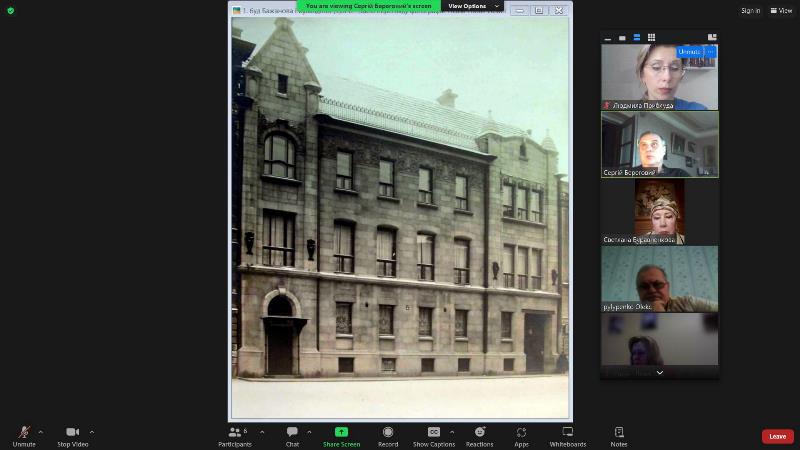
Task: Click the shared historic building photo
Action: (x=400, y=218)
